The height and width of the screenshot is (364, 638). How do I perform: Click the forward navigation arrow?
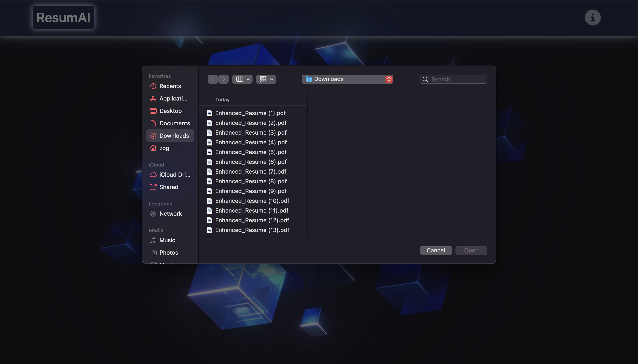(x=224, y=79)
